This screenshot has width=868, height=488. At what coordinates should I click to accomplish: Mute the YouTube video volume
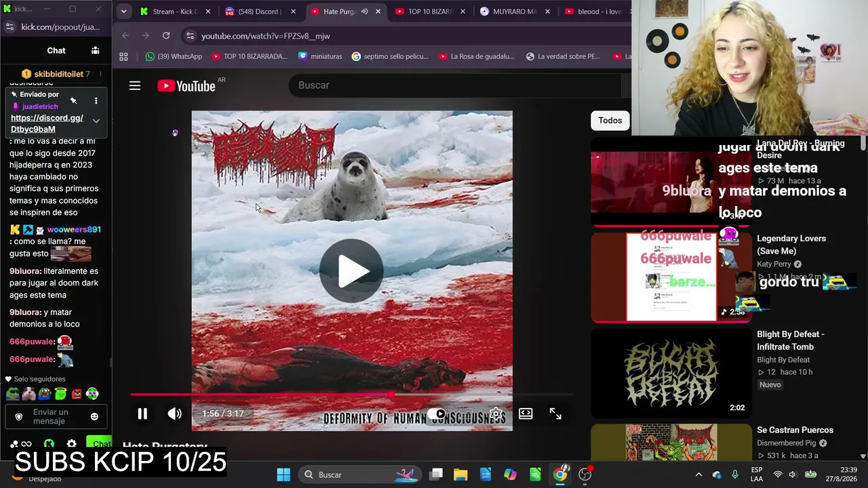tap(175, 413)
